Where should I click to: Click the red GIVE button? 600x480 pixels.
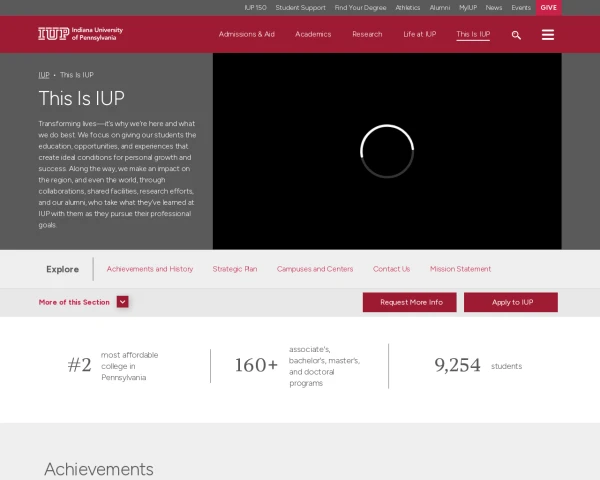[548, 7]
